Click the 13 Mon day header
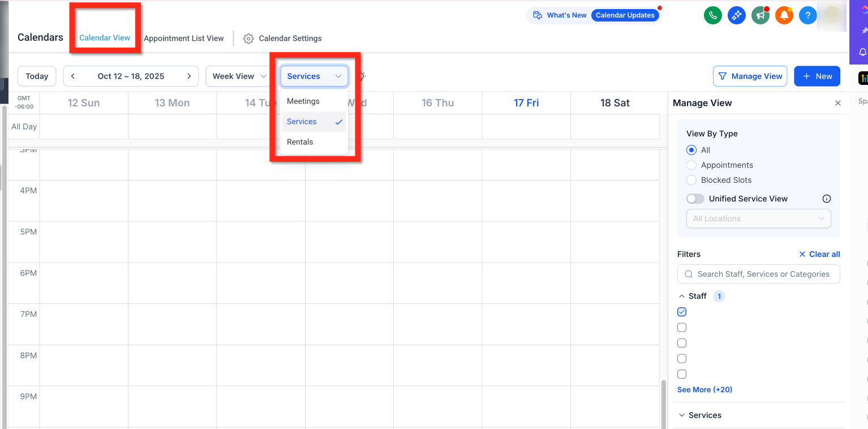The image size is (868, 429). (172, 103)
